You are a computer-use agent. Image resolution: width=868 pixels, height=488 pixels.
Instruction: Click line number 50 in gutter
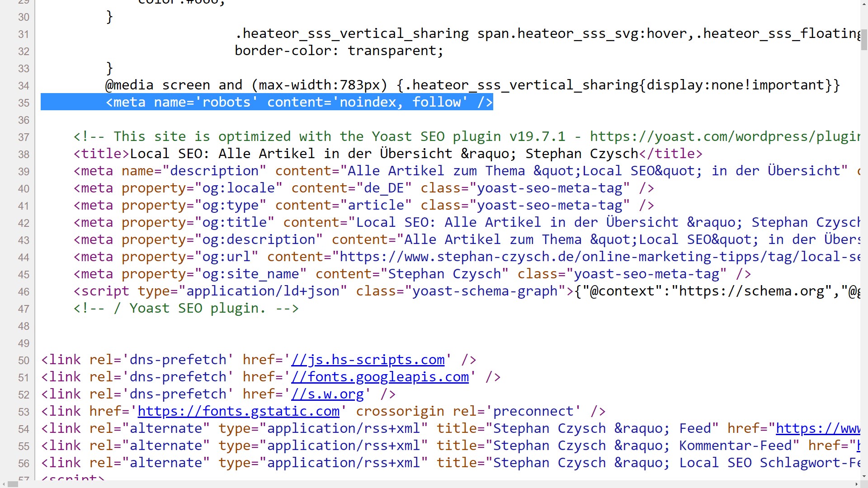click(24, 361)
